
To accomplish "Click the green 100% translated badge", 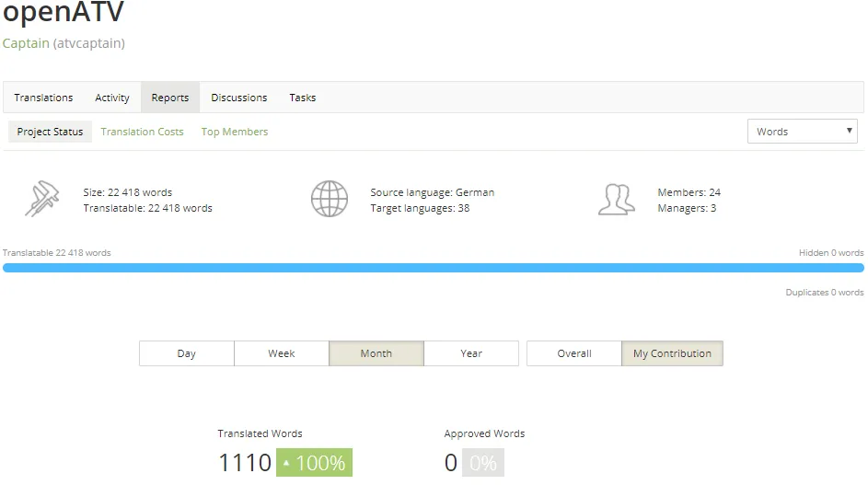I will click(315, 462).
